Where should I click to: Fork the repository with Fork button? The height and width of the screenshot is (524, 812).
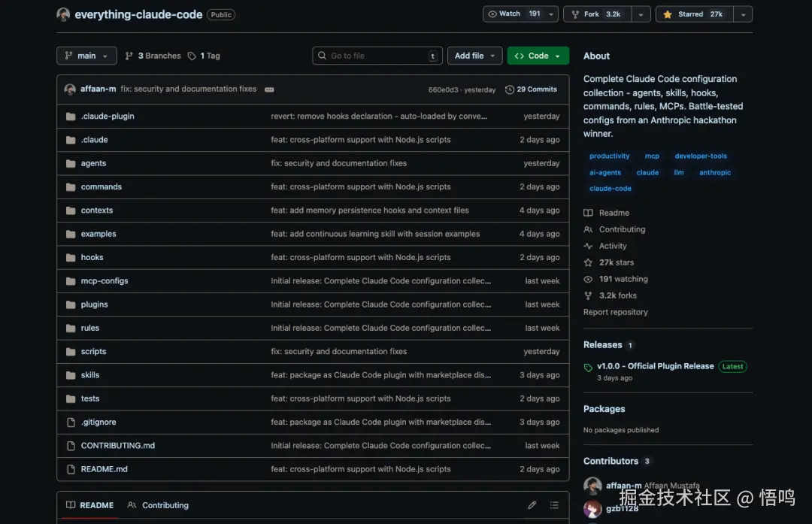[598, 14]
